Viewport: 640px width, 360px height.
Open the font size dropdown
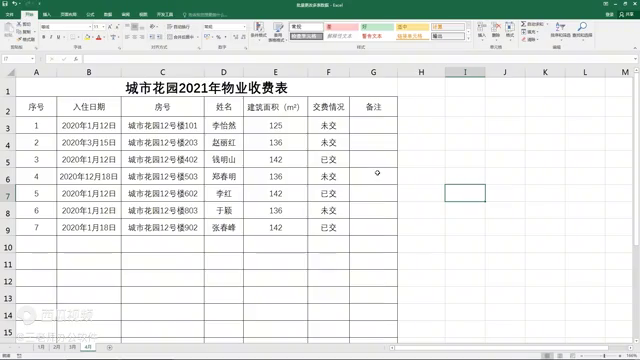(x=104, y=27)
